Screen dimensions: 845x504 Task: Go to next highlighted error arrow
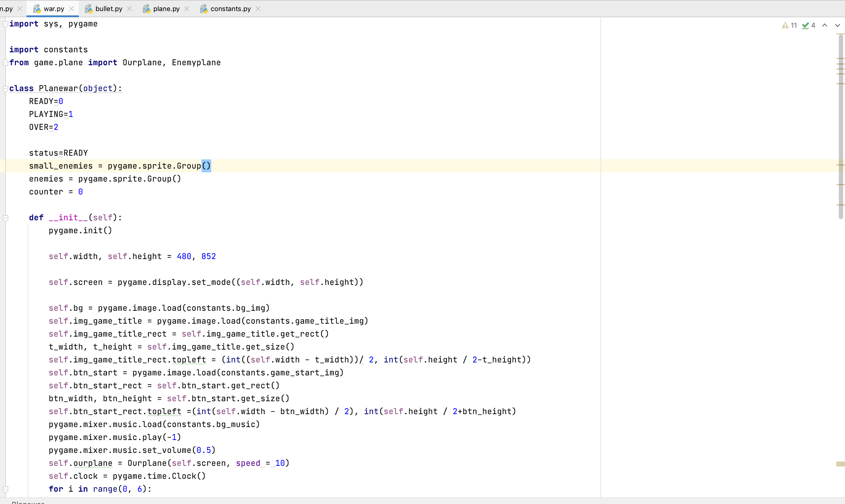pos(838,26)
